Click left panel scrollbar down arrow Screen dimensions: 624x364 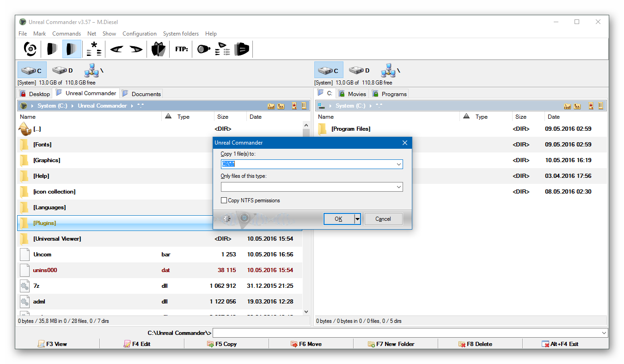(306, 312)
